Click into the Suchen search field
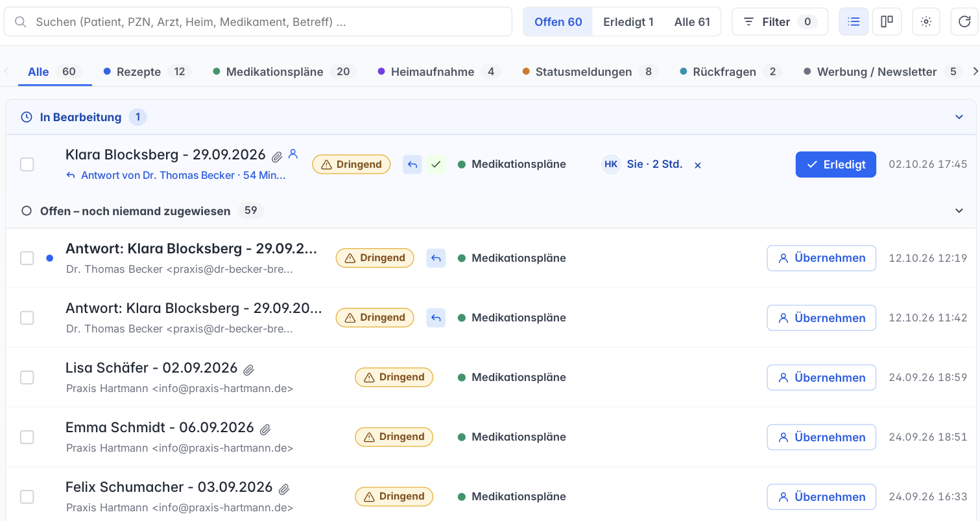 coord(258,22)
